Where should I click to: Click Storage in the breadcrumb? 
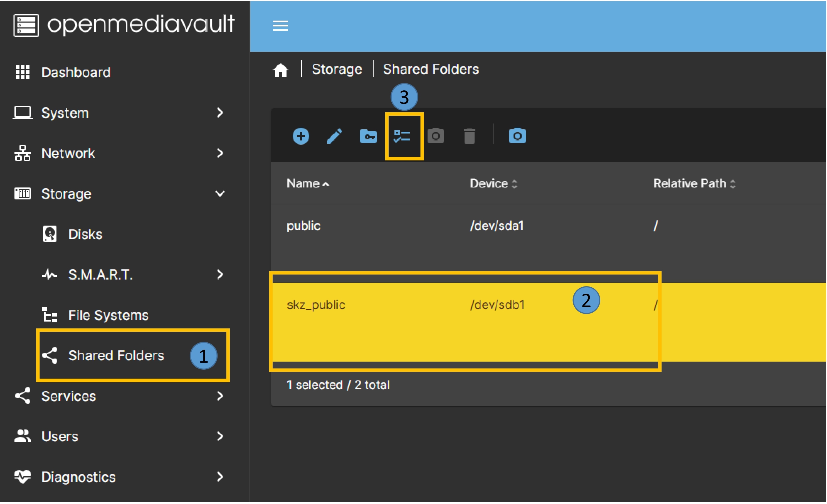pyautogui.click(x=337, y=70)
